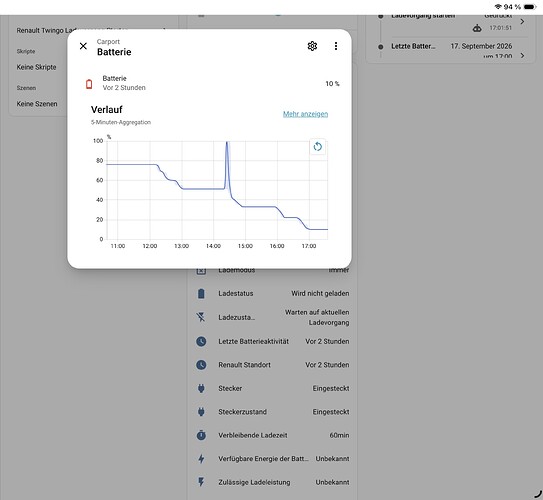This screenshot has width=543, height=500.
Task: Click the Steckerzustand plug icon
Action: click(x=201, y=412)
